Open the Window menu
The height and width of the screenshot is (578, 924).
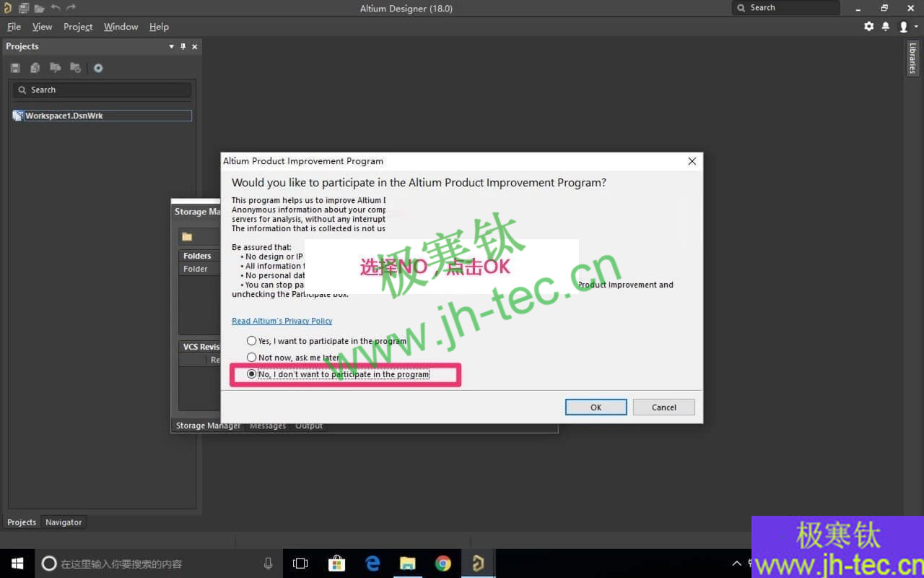[121, 27]
